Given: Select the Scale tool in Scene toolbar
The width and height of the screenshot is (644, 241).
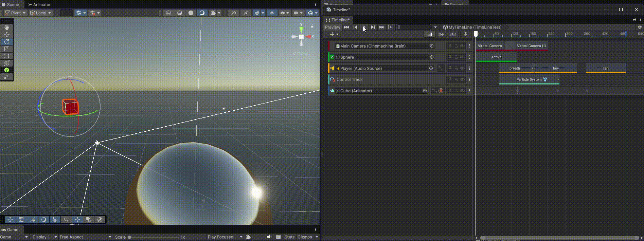Looking at the screenshot, I should 6,49.
